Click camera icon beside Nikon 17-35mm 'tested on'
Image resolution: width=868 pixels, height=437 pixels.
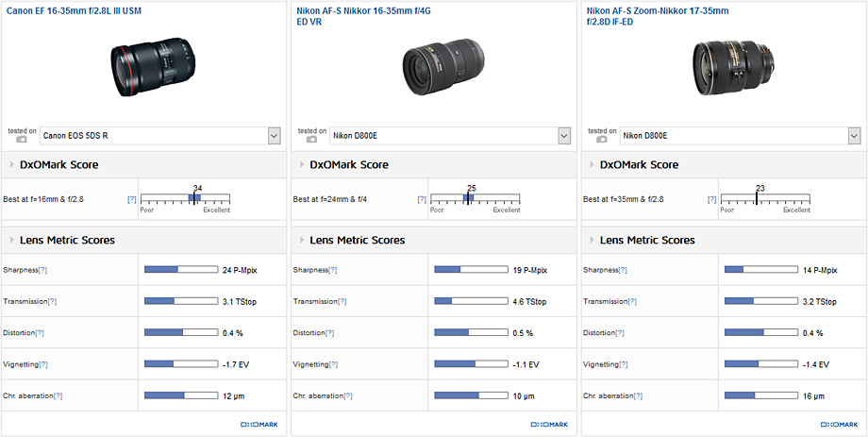(x=602, y=140)
